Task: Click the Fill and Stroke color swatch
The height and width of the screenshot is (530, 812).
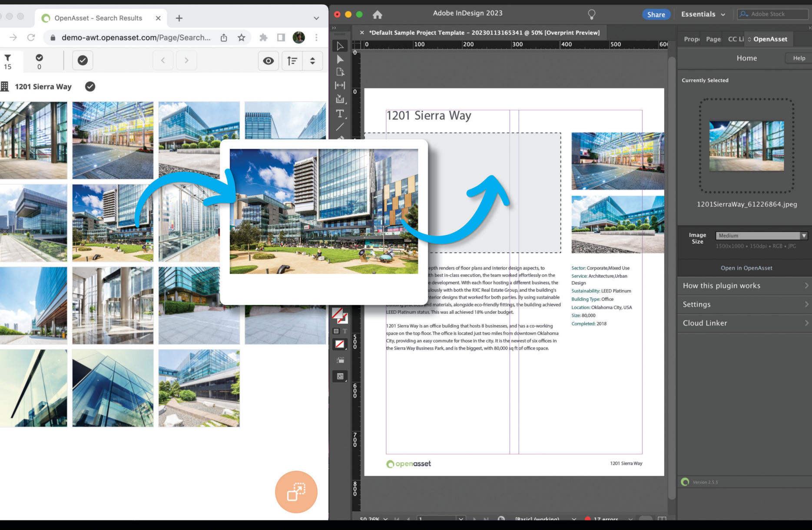Action: pos(340,316)
